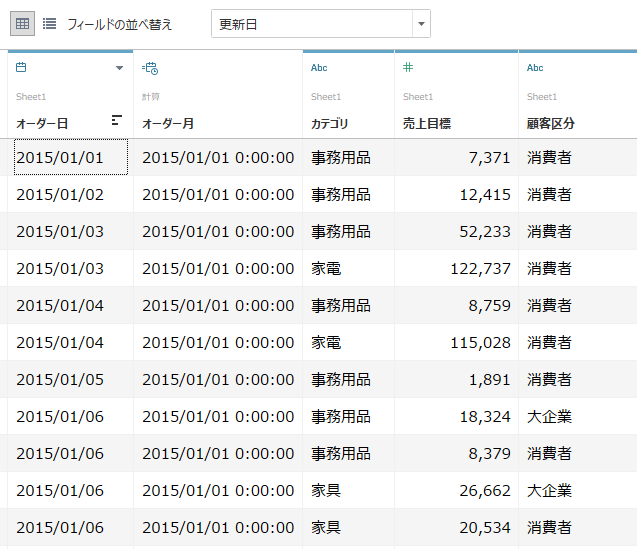
Task: Select the 売上目標 cell 52,233
Action: (x=456, y=231)
